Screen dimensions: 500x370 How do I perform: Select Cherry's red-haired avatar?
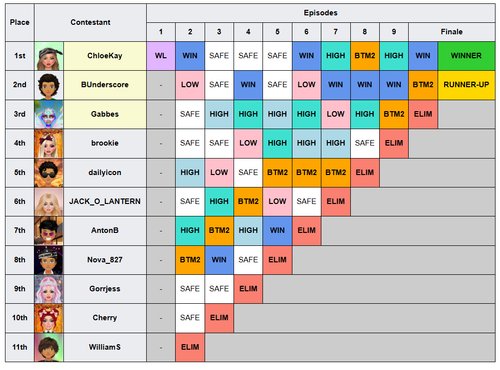pyautogui.click(x=49, y=318)
